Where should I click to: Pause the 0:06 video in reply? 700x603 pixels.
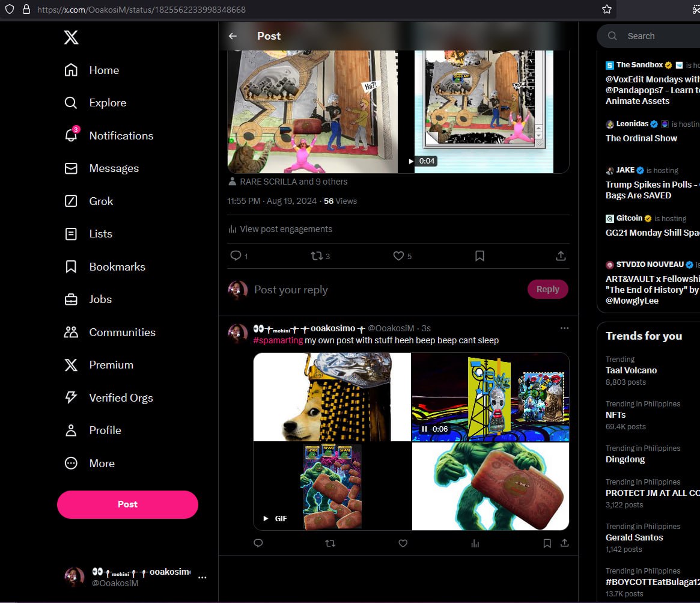coord(425,429)
